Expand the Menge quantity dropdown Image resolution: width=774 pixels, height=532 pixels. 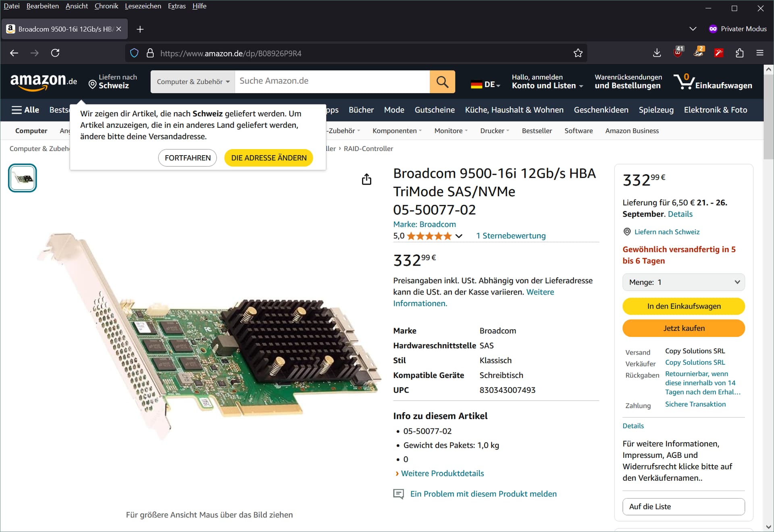(684, 282)
